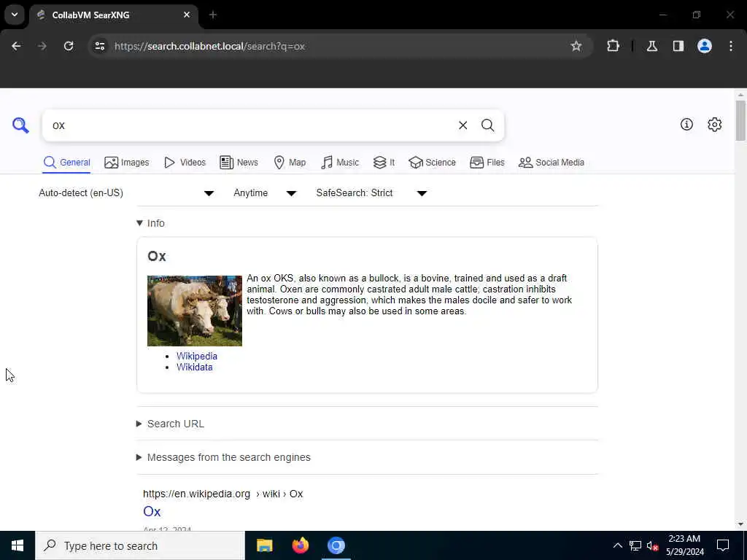Screen dimensions: 747x560
Task: Toggle the browser side panel icon
Action: [678, 46]
